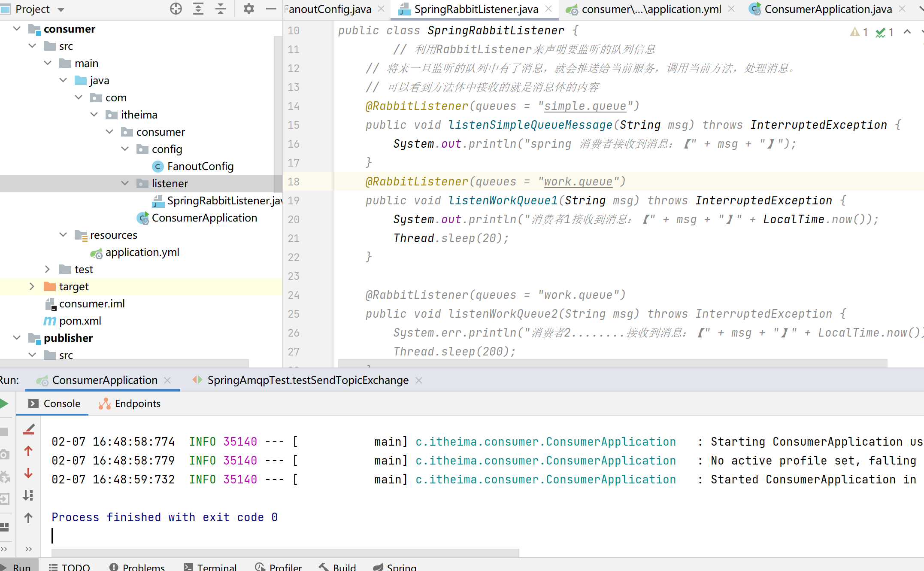Click the clear console icon with red underline
This screenshot has height=571, width=924.
coord(29,429)
